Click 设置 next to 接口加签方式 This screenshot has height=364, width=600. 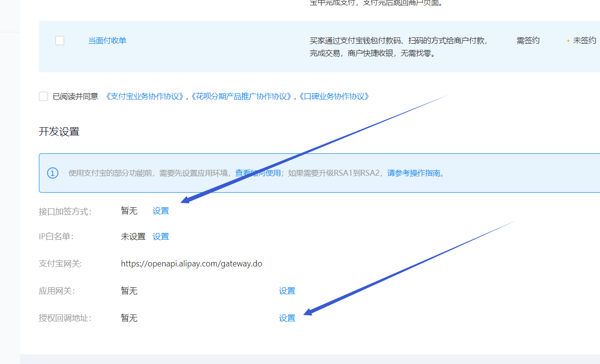tap(160, 211)
